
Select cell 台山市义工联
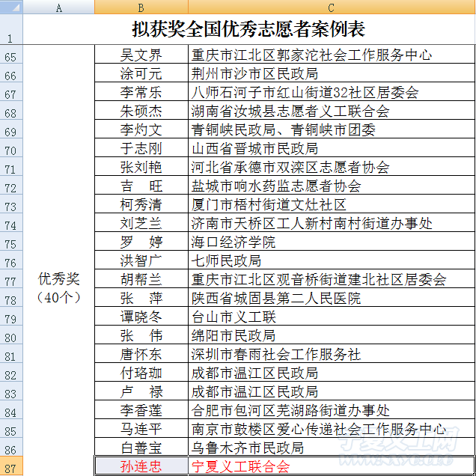[x=332, y=316]
